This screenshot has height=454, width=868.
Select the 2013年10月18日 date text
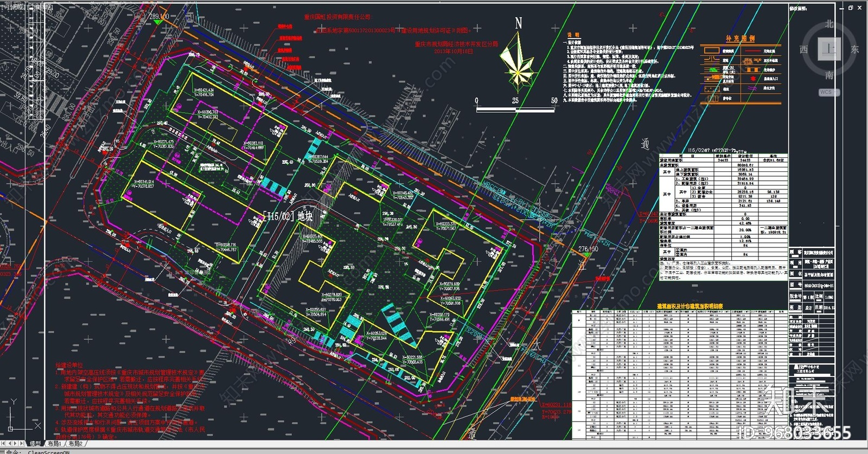[x=454, y=51]
